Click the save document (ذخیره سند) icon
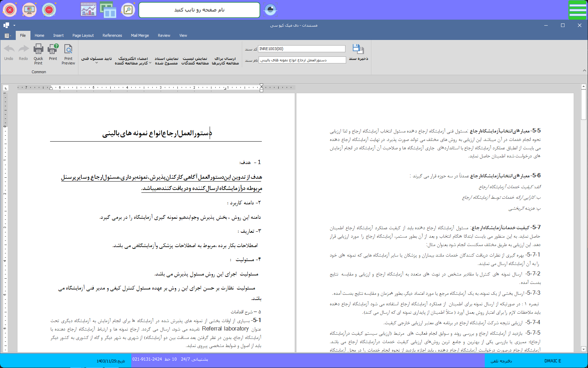Viewport: 588px width, 368px height. click(x=358, y=49)
